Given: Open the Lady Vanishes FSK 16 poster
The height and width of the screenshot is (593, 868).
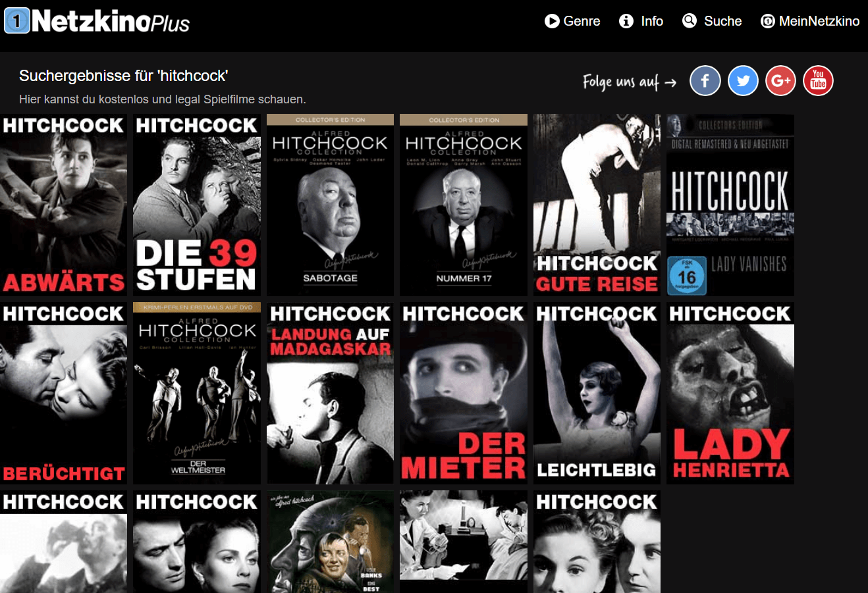Looking at the screenshot, I should pyautogui.click(x=730, y=205).
